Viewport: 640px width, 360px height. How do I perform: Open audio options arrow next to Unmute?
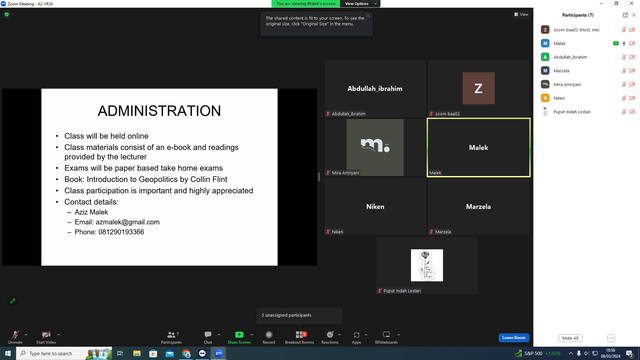click(26, 335)
